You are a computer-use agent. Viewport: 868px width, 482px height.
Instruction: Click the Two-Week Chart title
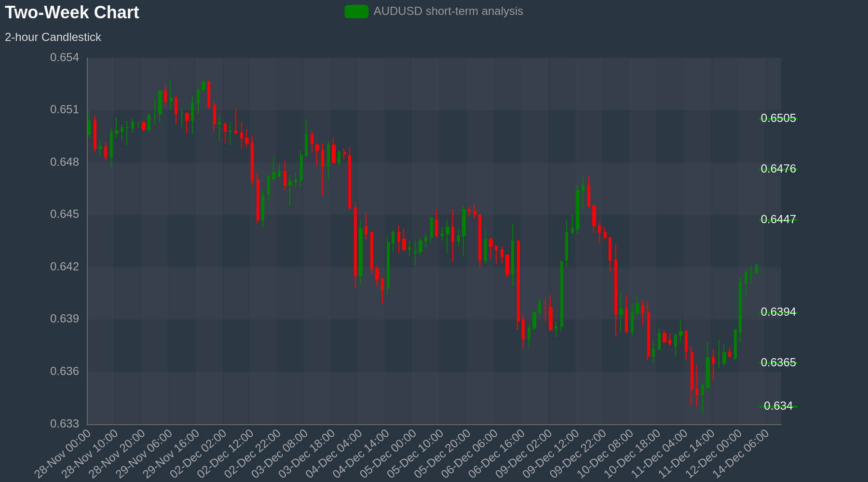coord(72,13)
